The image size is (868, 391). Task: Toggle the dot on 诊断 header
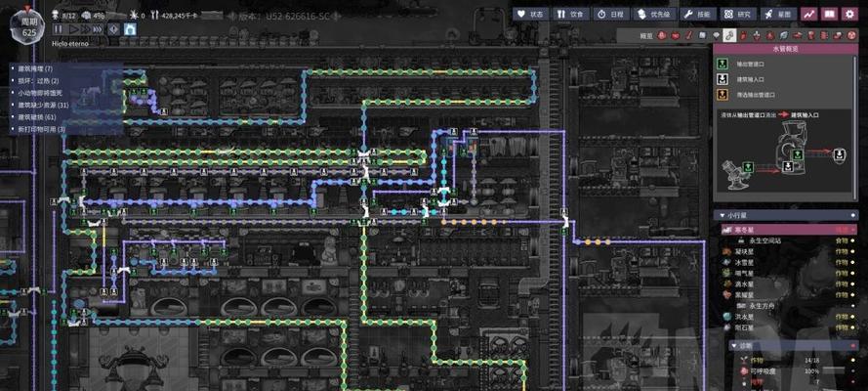coord(852,346)
